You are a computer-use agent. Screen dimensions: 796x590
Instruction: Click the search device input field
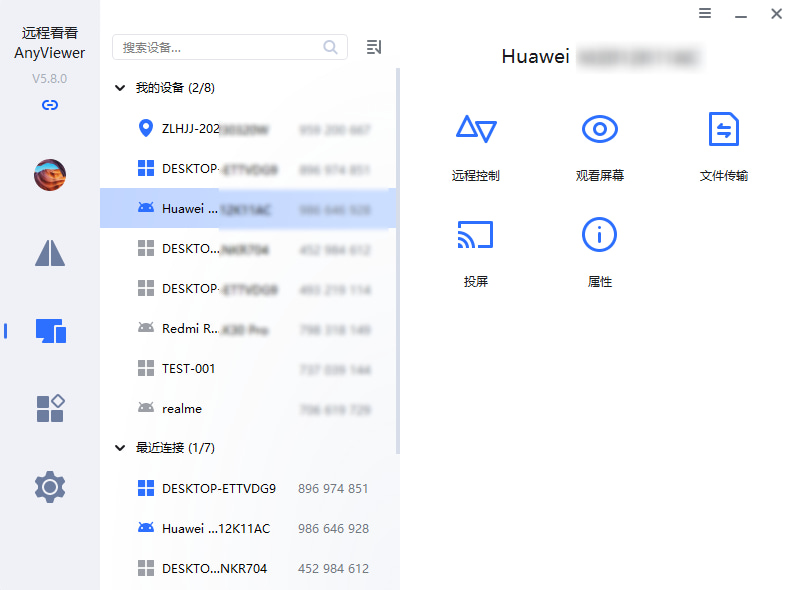click(x=229, y=47)
